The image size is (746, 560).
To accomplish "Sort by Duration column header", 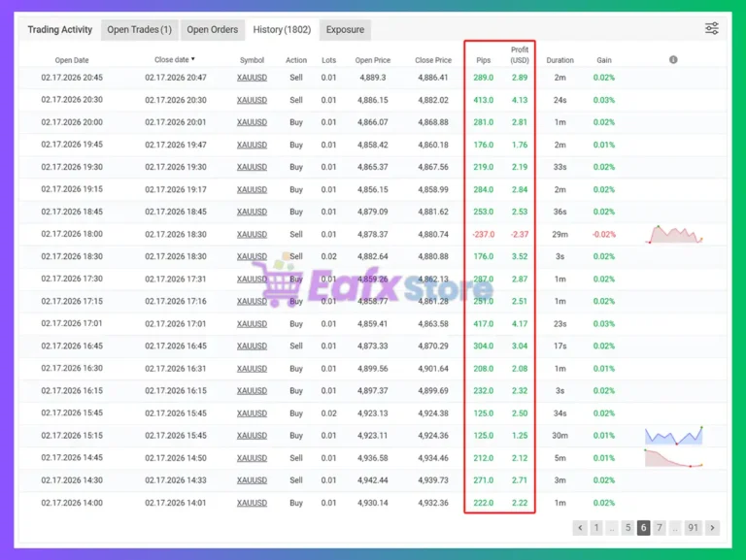I will click(x=559, y=60).
